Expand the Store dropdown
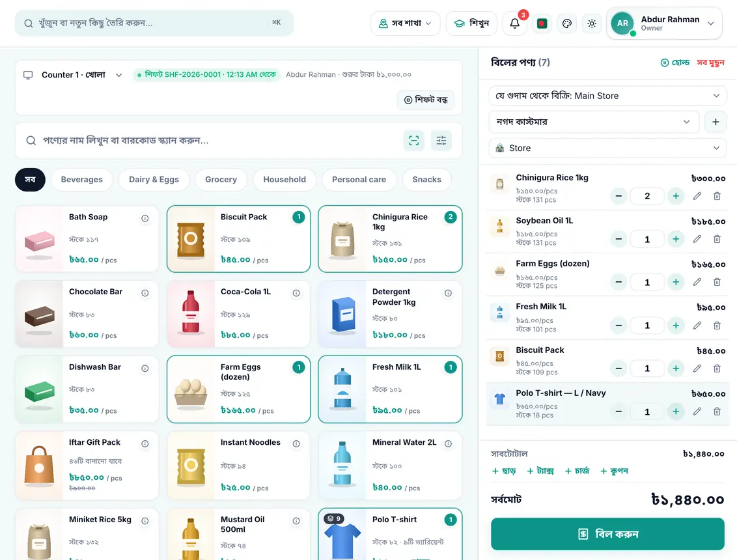This screenshot has height=560, width=737. (x=607, y=148)
